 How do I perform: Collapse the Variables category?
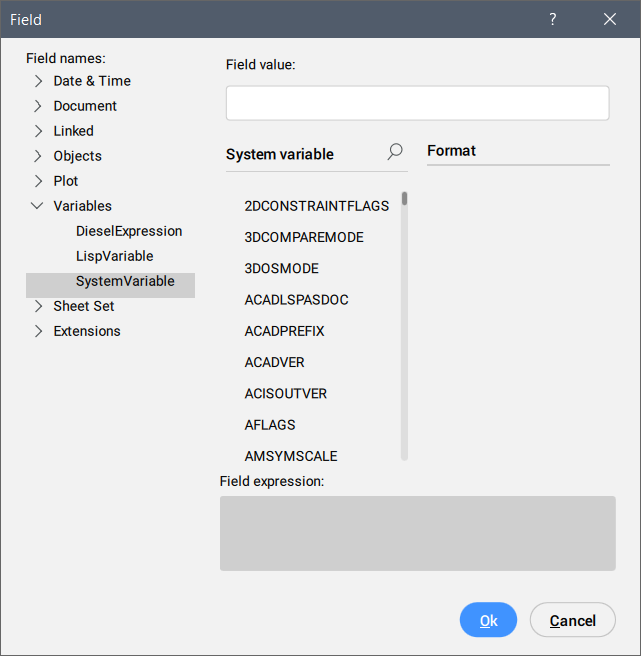tap(38, 206)
